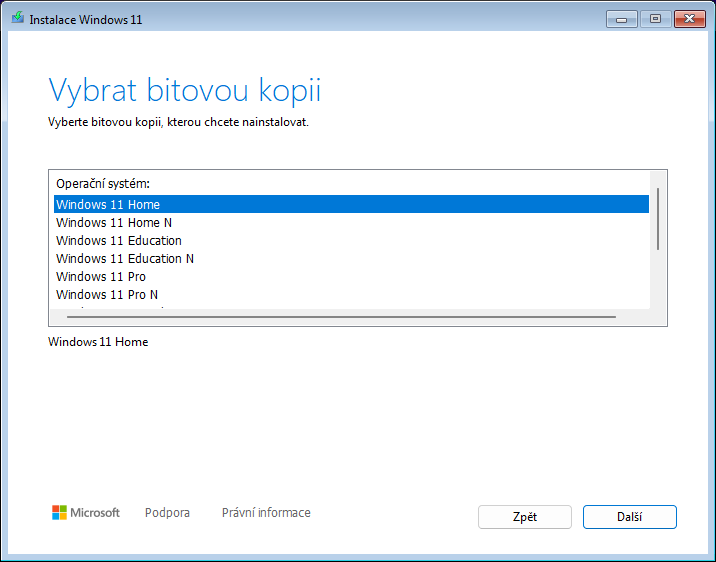This screenshot has height=562, width=716.
Task: Maximize the Instalace Windows 11 window
Action: point(655,19)
